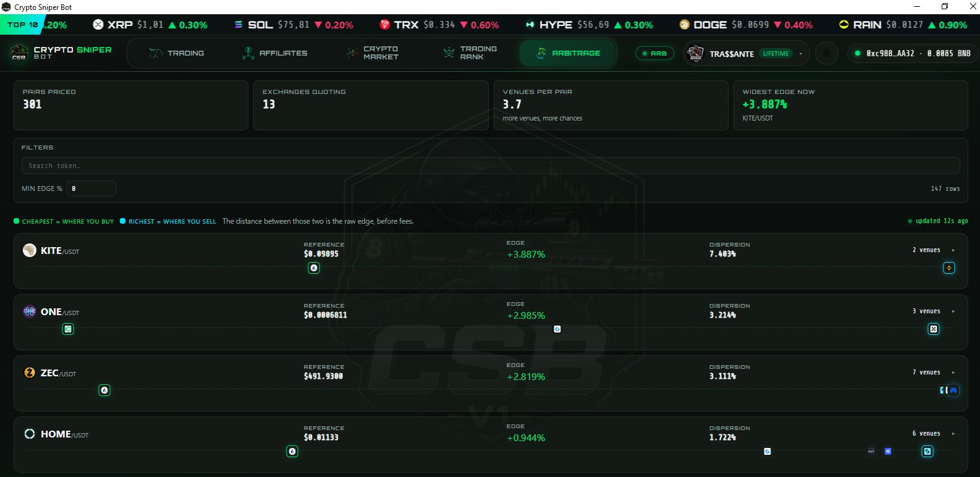Click the Widest Edge Now +3.887% value
Viewport: 980px width, 477px height.
point(765,104)
